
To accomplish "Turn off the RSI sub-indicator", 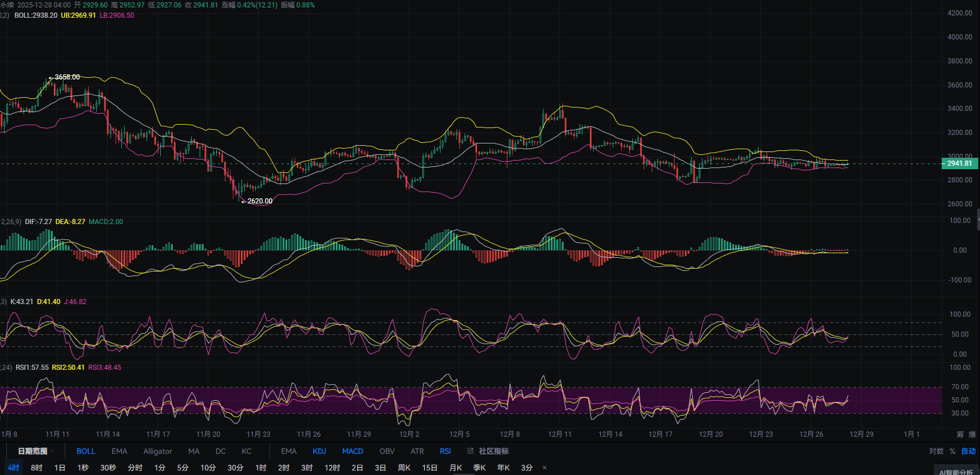I will tap(445, 451).
